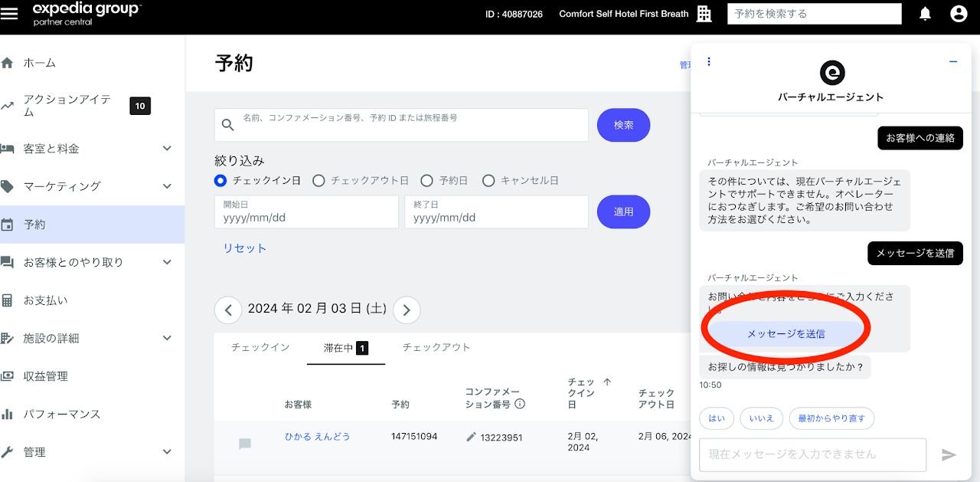Select the キャンセル日 radio button
Viewport: 980px width, 482px height.
point(488,181)
